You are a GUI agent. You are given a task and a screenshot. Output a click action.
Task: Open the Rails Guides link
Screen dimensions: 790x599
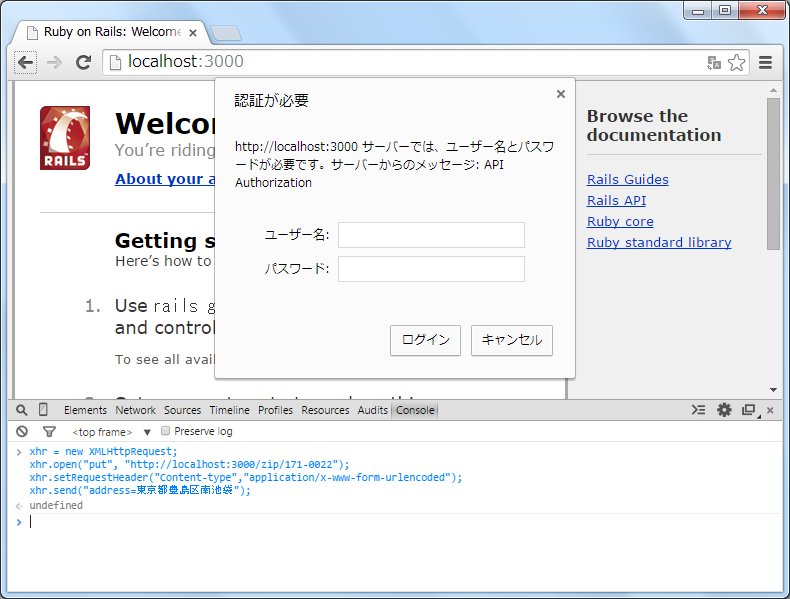tap(628, 179)
